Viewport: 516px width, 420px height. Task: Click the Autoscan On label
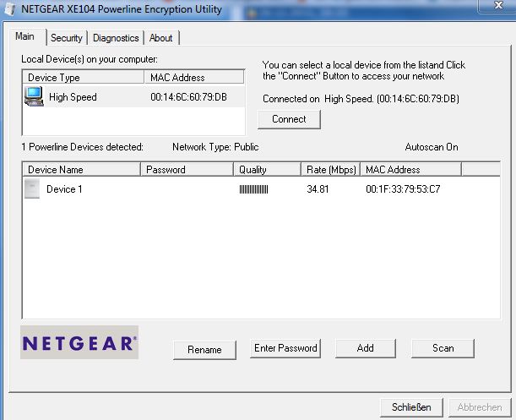click(x=432, y=147)
